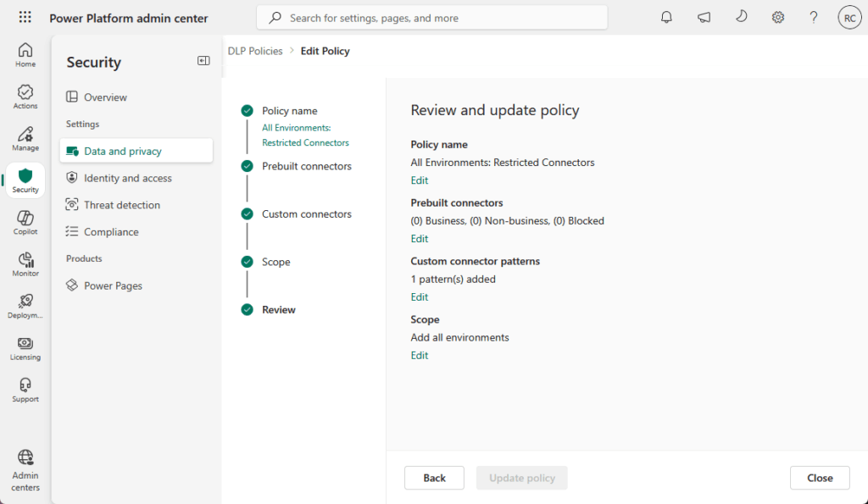
Task: Open Licensing in the left rail
Action: click(x=25, y=348)
